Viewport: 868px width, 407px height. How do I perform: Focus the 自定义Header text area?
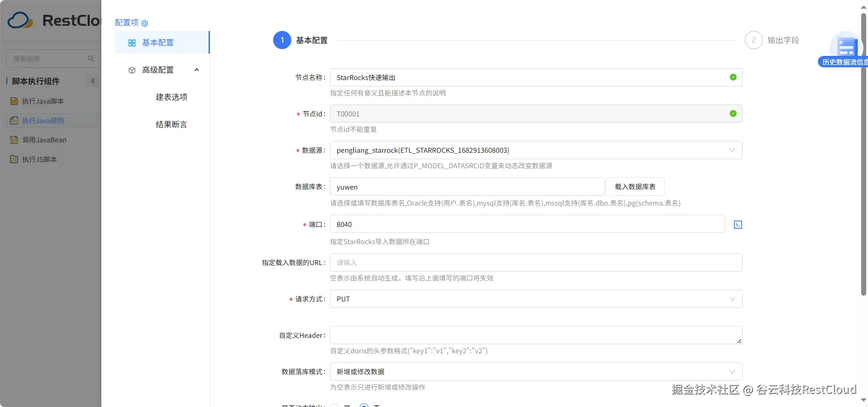coord(536,335)
